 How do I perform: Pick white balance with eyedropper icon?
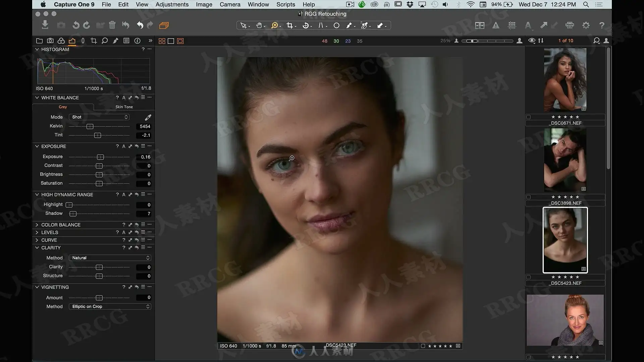pos(148,117)
